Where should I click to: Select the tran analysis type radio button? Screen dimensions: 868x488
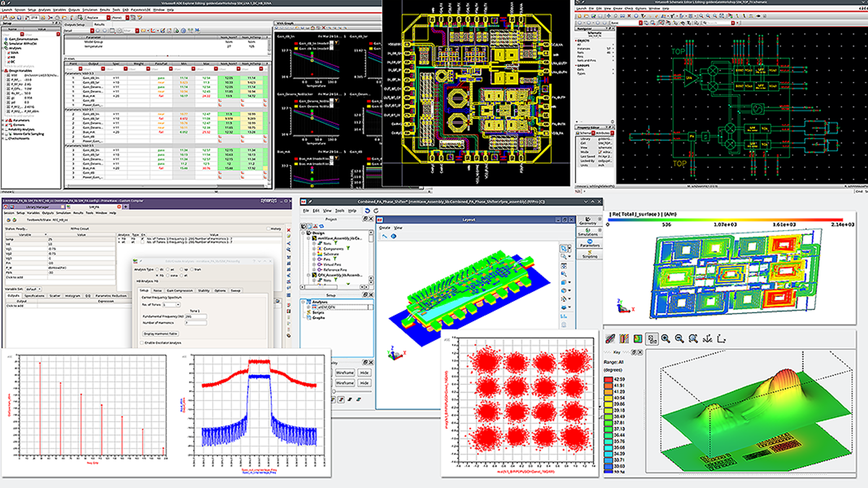tap(192, 269)
